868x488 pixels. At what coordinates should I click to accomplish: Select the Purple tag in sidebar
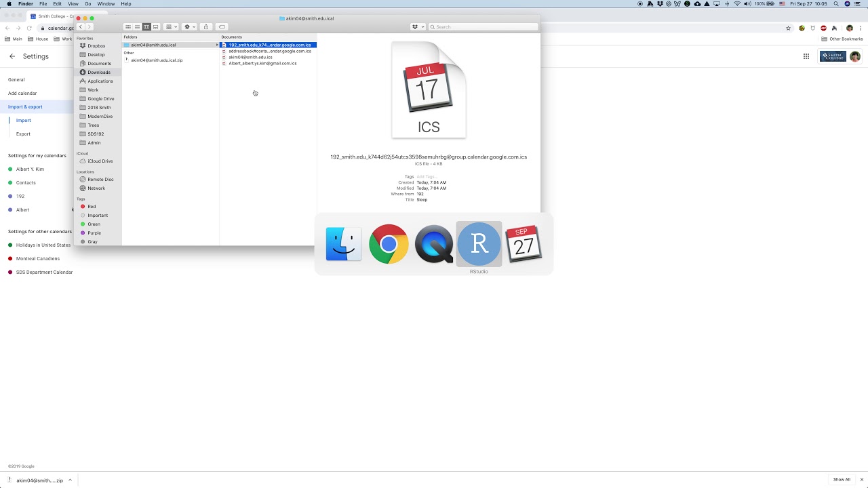coord(94,233)
